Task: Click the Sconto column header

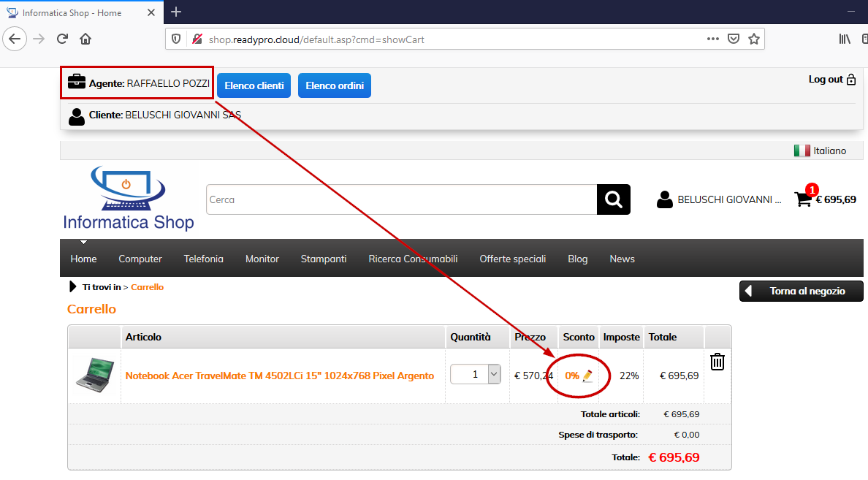Action: (579, 337)
